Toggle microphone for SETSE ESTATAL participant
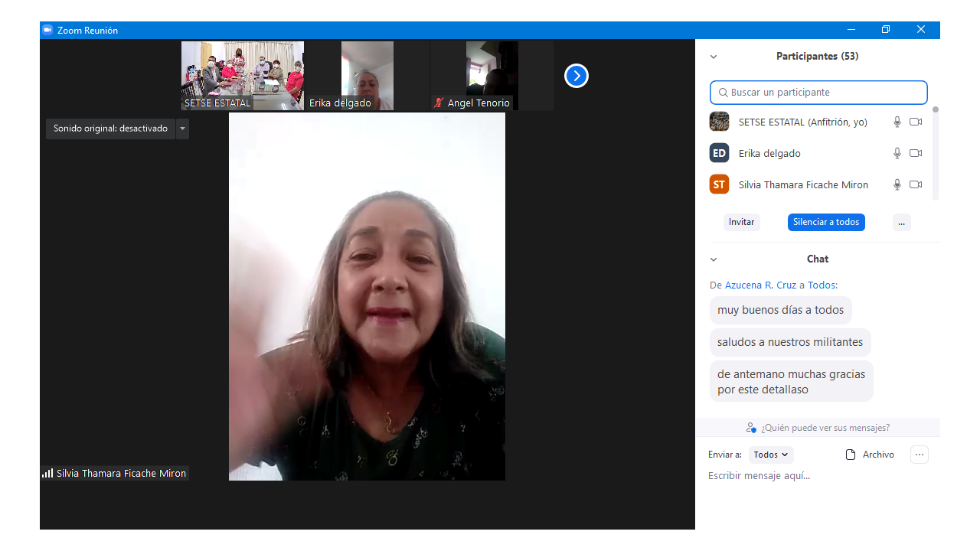This screenshot has width=980, height=551. pos(897,122)
